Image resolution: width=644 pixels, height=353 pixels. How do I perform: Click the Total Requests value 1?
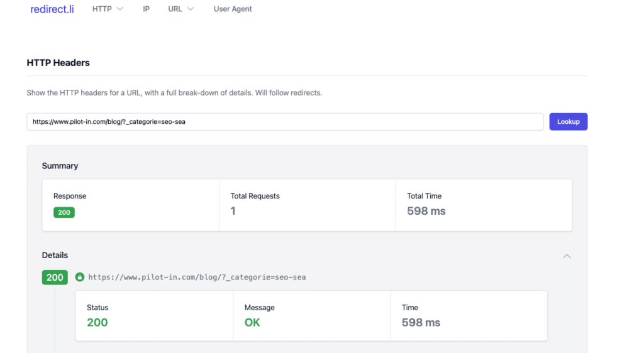point(233,211)
